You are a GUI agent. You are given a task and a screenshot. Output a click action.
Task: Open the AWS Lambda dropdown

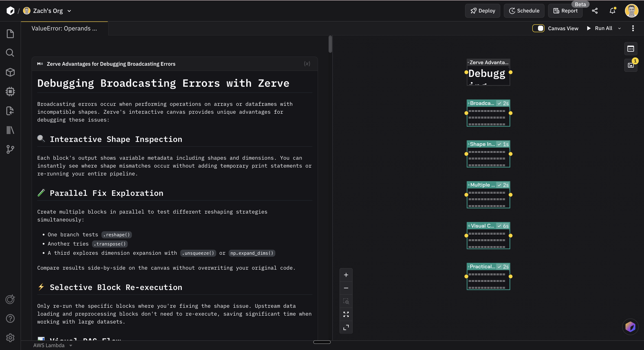click(x=53, y=345)
